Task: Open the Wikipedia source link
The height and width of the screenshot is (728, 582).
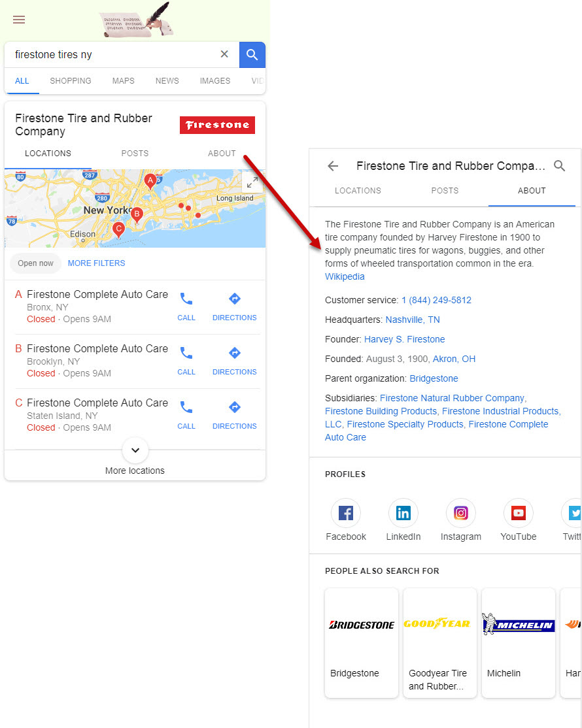Action: (x=345, y=276)
